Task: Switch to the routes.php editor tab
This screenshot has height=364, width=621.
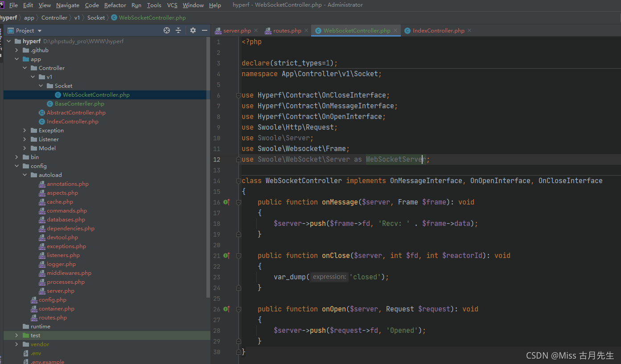Action: pyautogui.click(x=287, y=31)
